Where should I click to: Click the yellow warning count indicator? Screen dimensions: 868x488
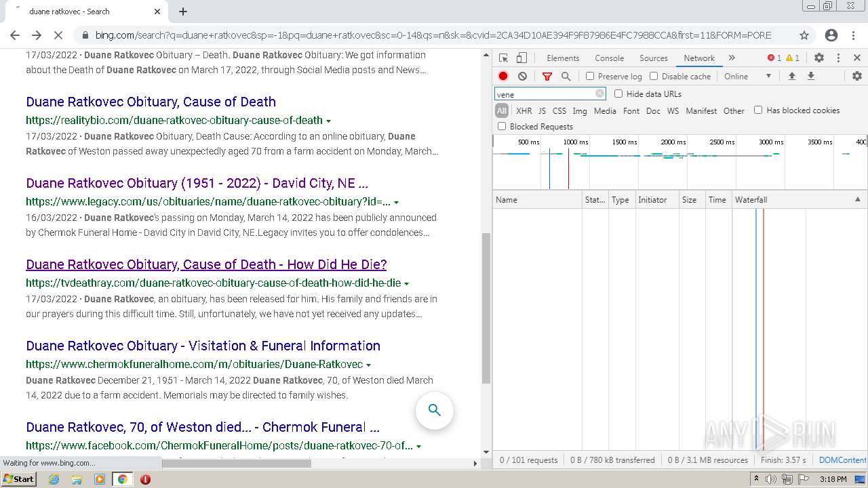pyautogui.click(x=792, y=58)
